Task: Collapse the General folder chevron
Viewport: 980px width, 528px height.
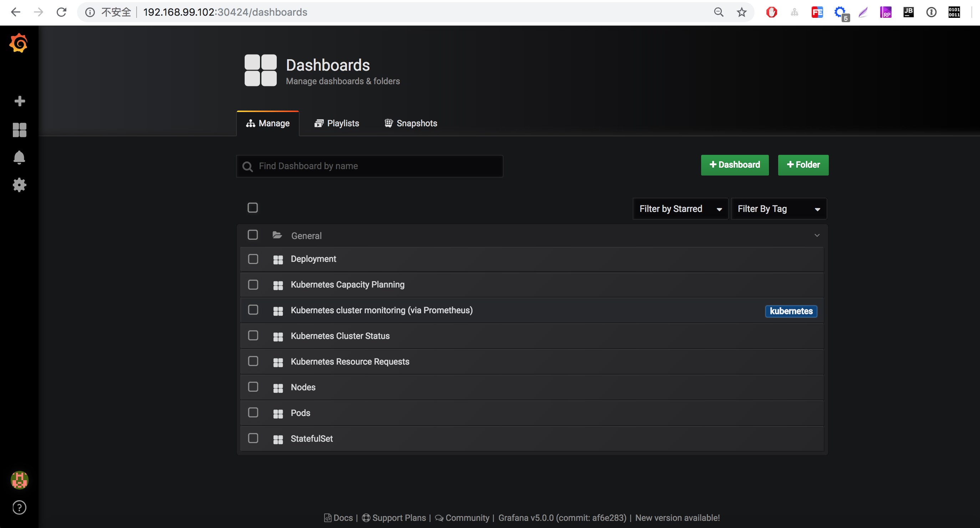Action: pos(817,235)
